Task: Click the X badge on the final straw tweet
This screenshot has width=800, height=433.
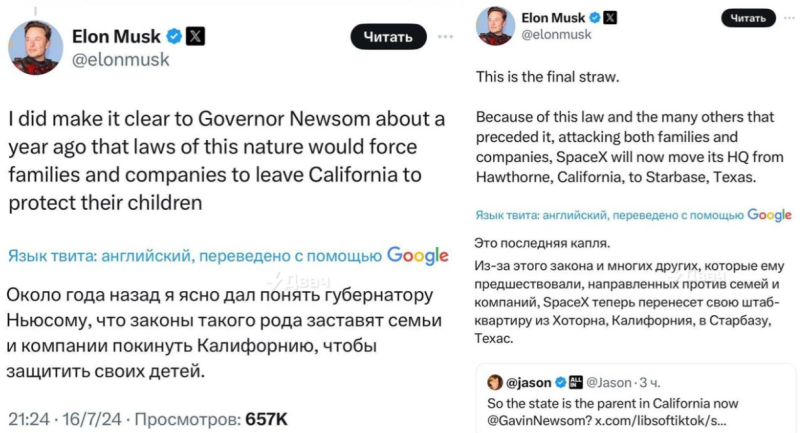Action: click(610, 17)
